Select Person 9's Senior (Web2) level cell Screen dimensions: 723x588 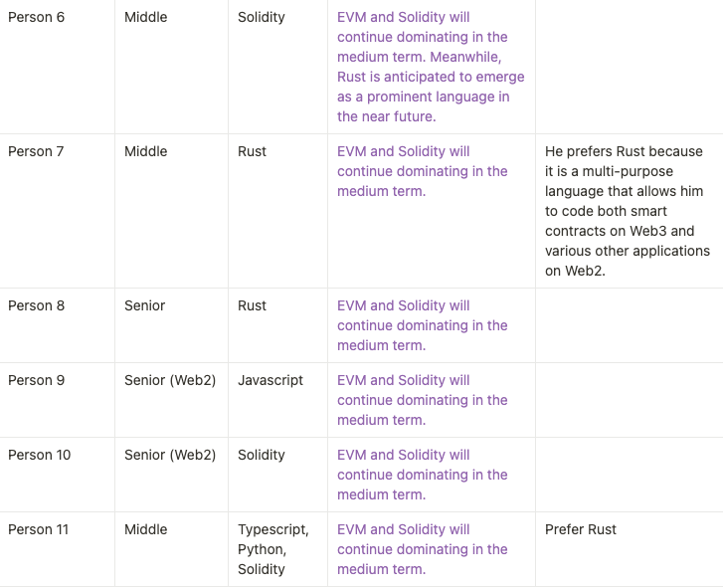point(171,400)
